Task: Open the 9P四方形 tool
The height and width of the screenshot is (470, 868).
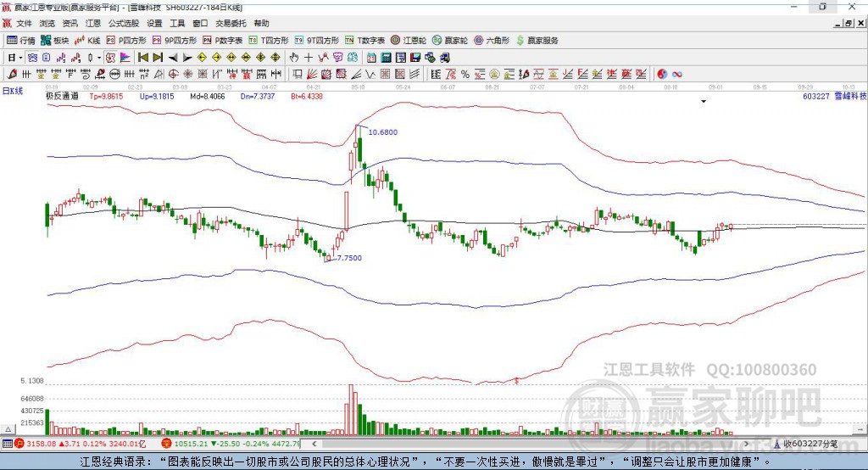Action: click(175, 41)
